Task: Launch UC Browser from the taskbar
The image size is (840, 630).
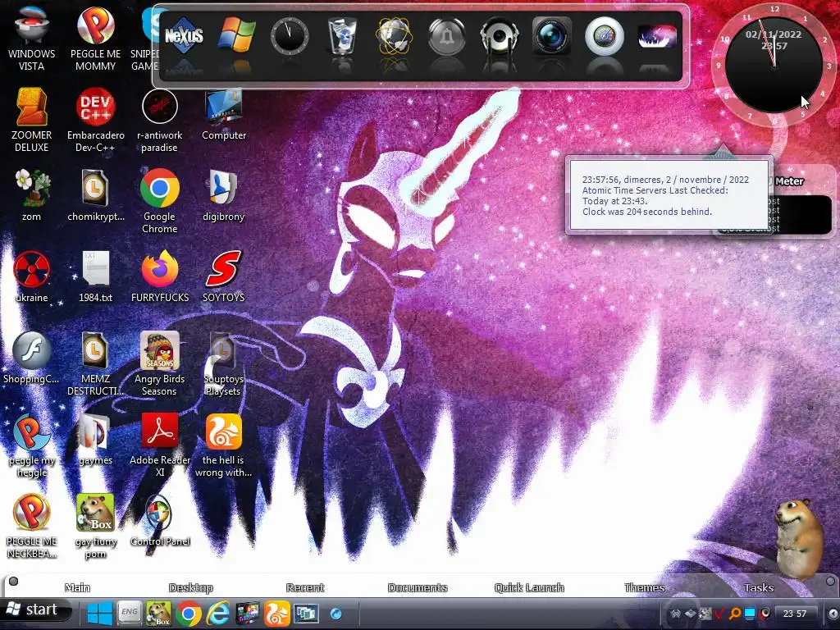Action: [276, 614]
